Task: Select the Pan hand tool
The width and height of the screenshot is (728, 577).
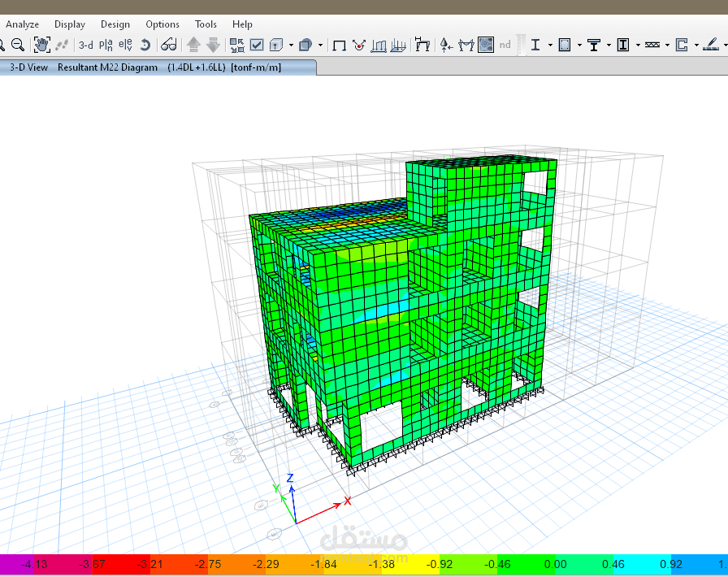Action: 41,45
